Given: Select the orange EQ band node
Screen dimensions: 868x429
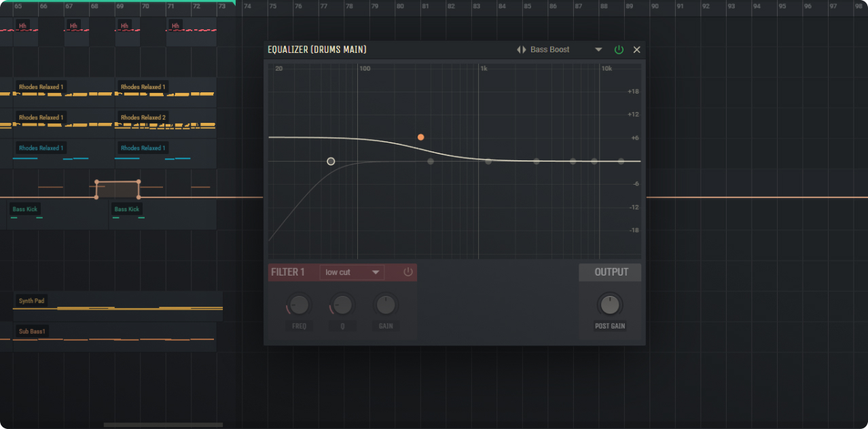Looking at the screenshot, I should (421, 137).
